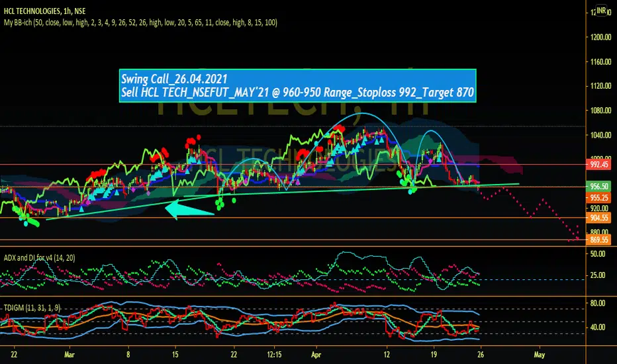
Task: Click the INR currency button
Action: point(601,10)
